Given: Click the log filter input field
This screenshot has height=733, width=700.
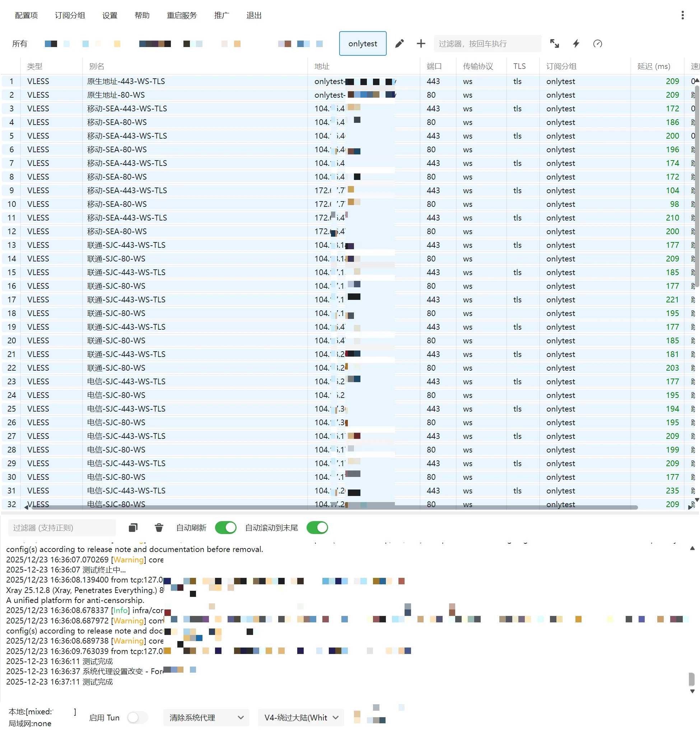Looking at the screenshot, I should tap(62, 527).
